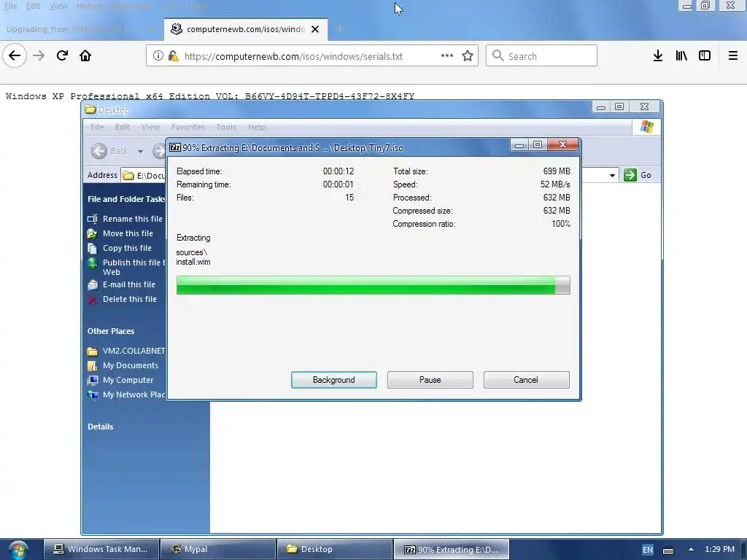The image size is (747, 560).
Task: Show site information icon in address bar
Action: [158, 55]
